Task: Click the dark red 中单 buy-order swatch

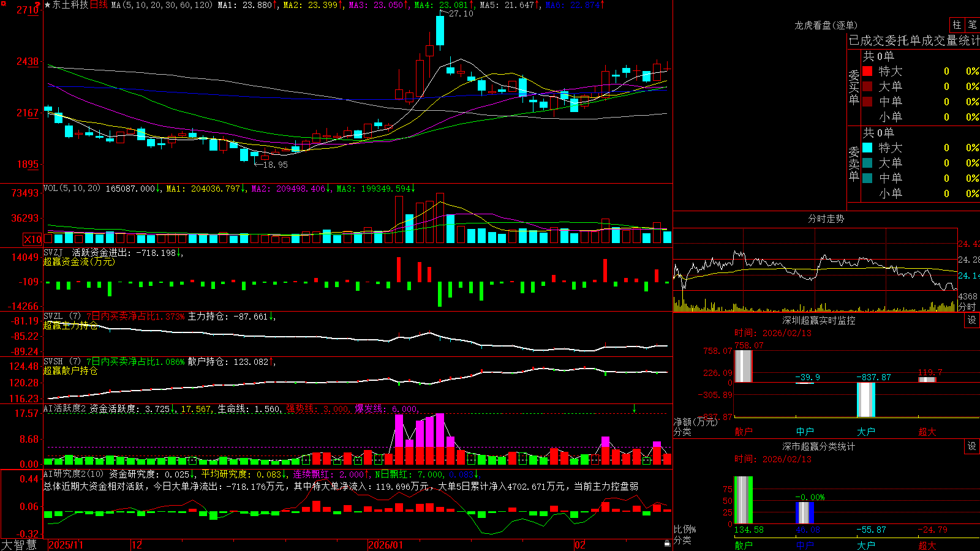Action: coord(867,101)
